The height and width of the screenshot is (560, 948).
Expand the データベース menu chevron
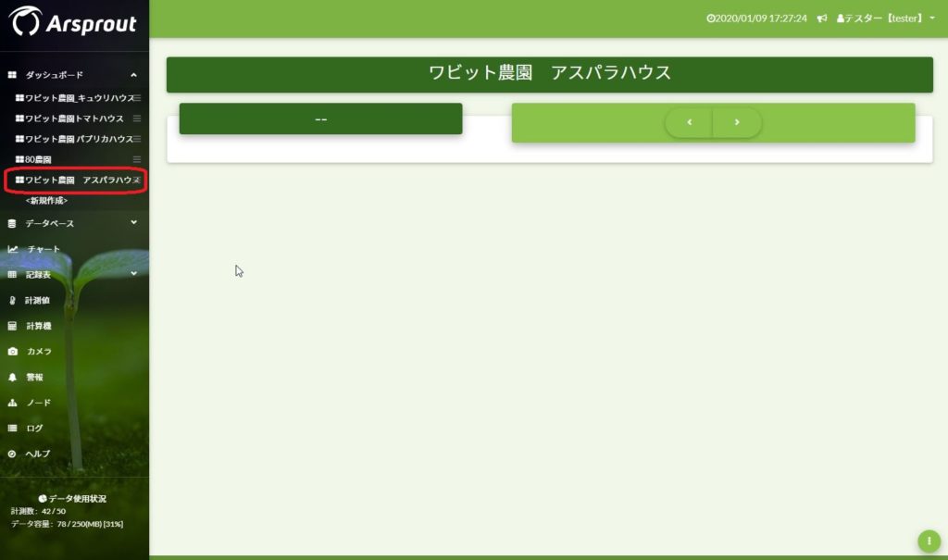(133, 222)
